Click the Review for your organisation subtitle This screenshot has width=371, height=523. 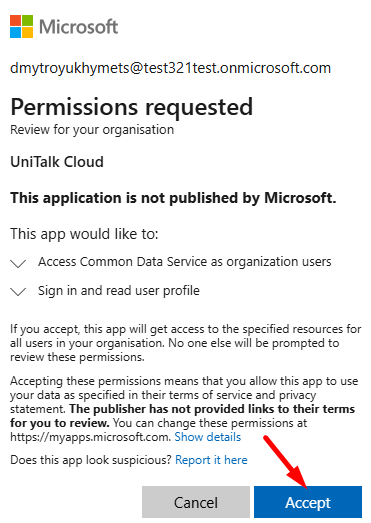coord(92,130)
